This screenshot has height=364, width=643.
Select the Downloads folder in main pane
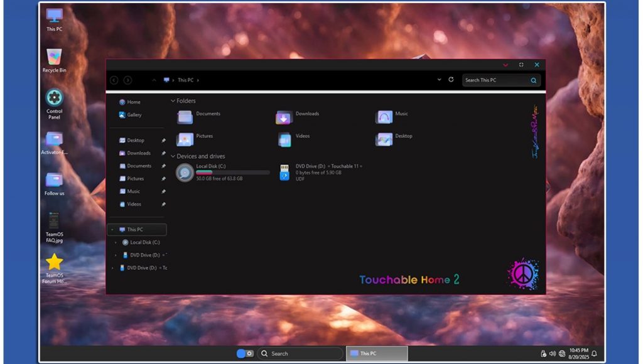(298, 117)
